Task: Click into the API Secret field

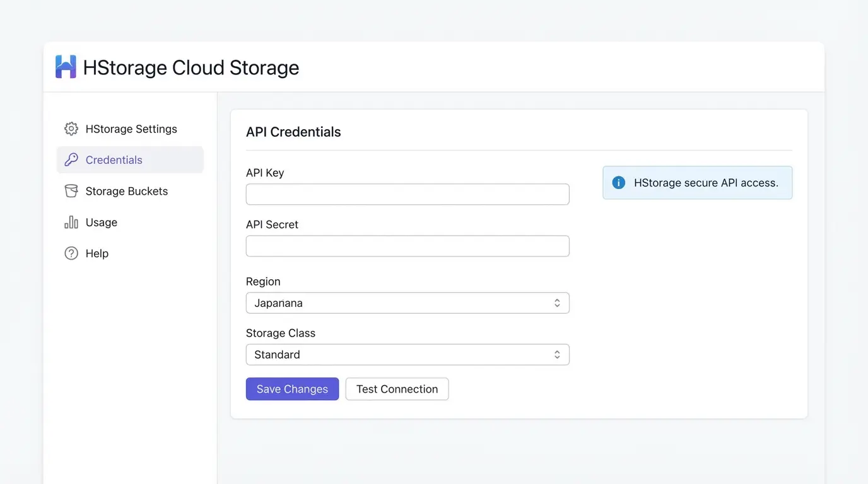Action: coord(407,246)
